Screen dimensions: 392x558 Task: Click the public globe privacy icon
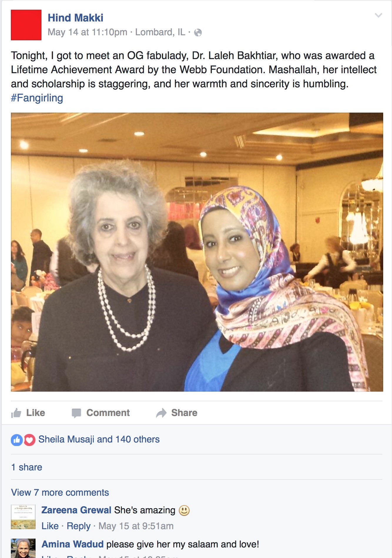pyautogui.click(x=198, y=32)
